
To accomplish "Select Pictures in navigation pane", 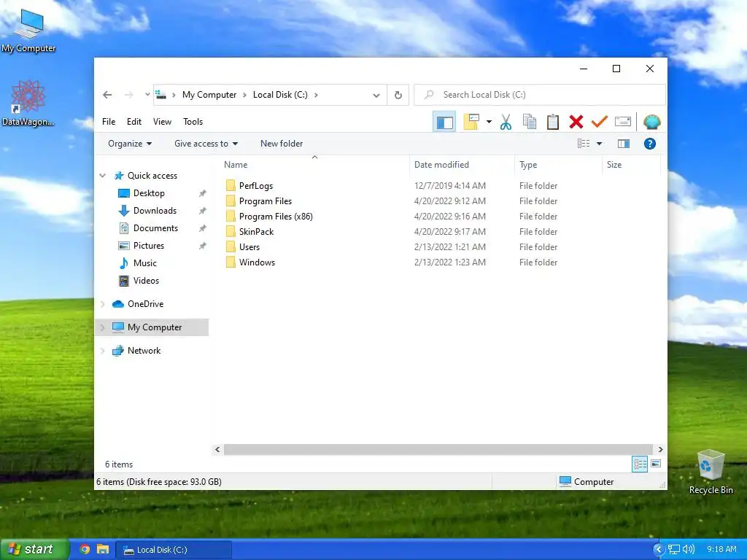I will (149, 245).
